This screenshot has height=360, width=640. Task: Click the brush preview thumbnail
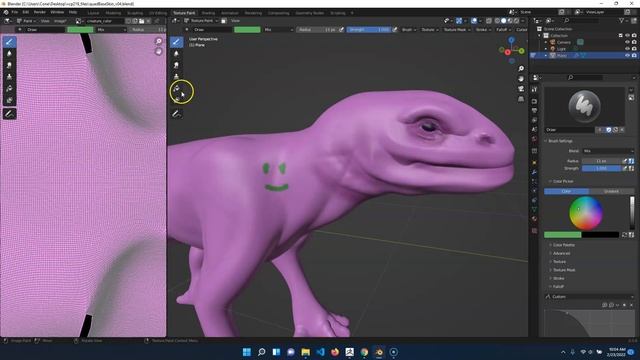[x=584, y=107]
